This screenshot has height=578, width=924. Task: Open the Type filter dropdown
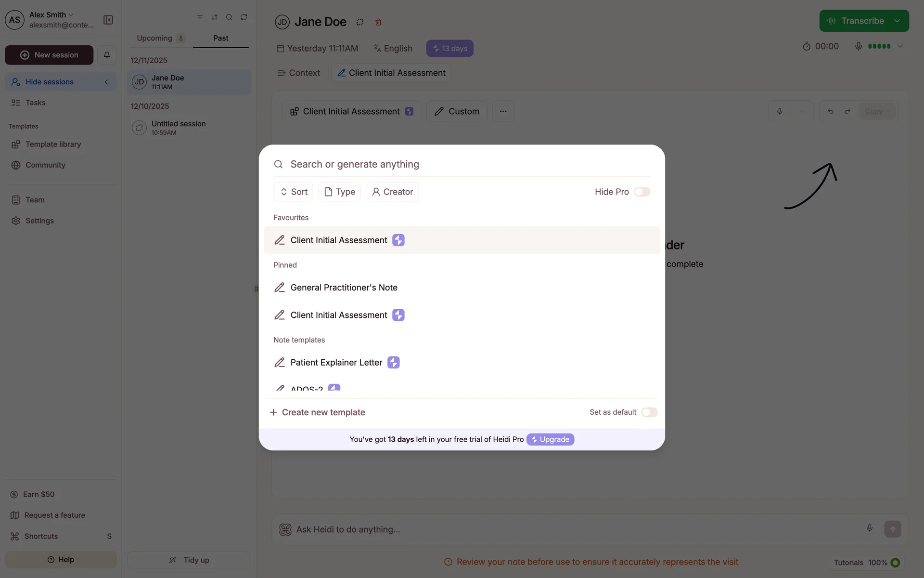[339, 192]
